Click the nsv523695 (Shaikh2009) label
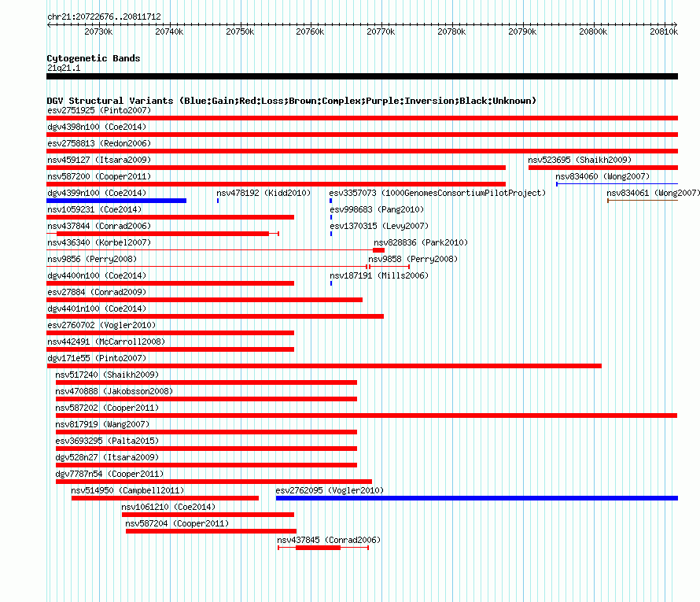The height and width of the screenshot is (602, 700). click(x=580, y=160)
